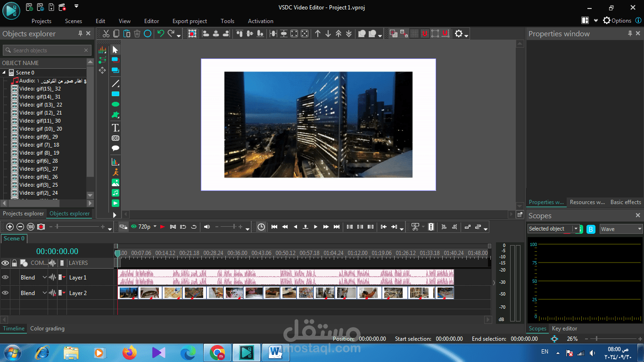This screenshot has height=362, width=644.
Task: Click the audio effects equalizer icon
Action: click(x=102, y=49)
